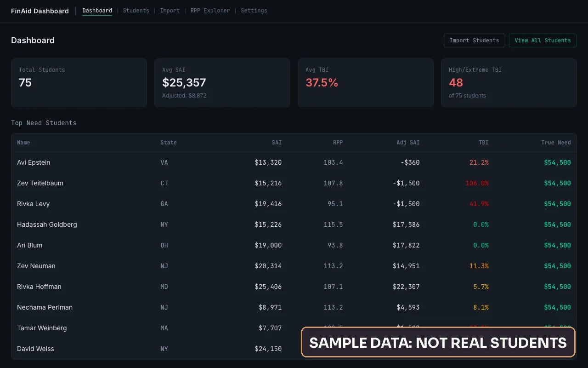Open View All Students
Viewport: 588px width, 368px height.
[x=543, y=40]
